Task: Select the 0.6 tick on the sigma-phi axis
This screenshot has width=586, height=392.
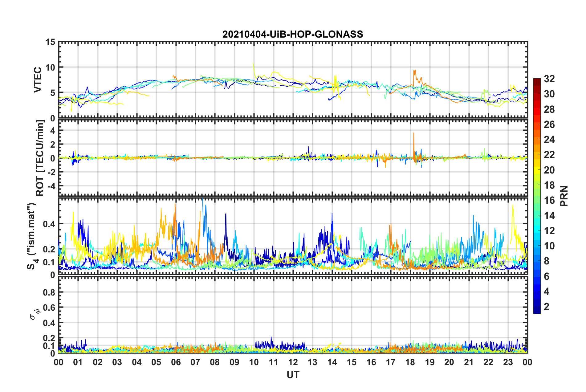Action: [x=49, y=308]
